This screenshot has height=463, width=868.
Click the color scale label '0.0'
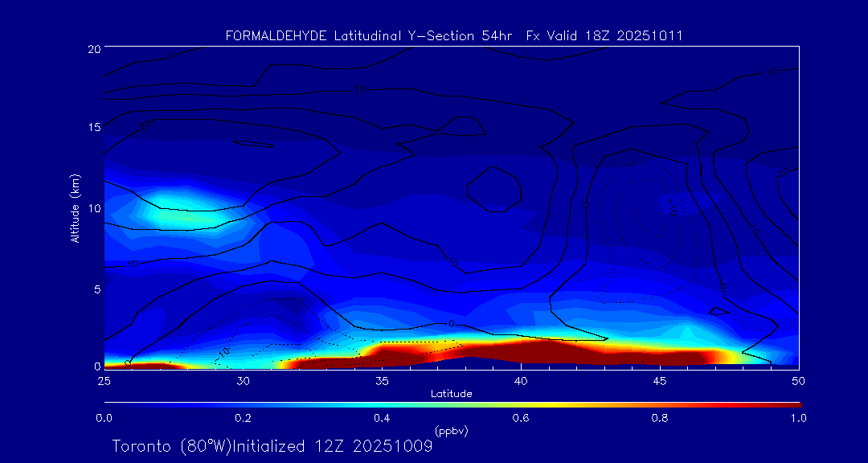click(x=104, y=418)
